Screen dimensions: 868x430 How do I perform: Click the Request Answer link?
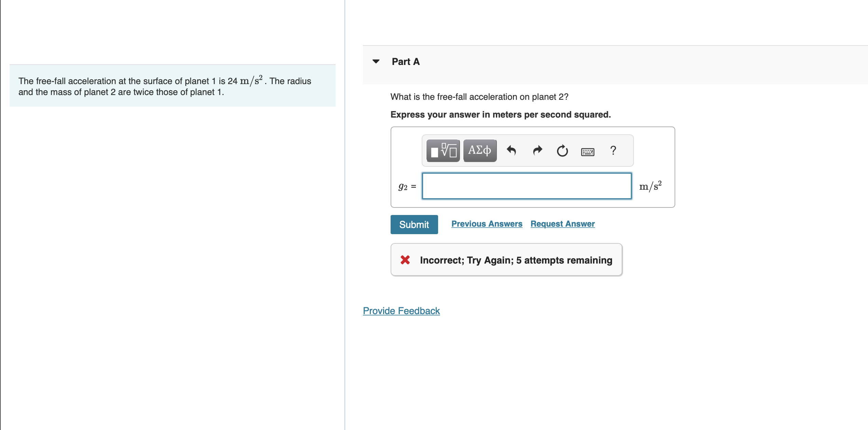click(562, 224)
